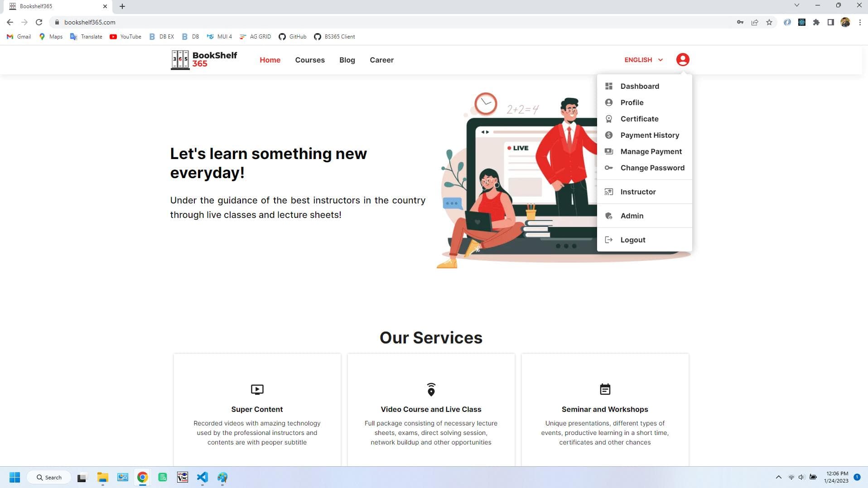Image resolution: width=868 pixels, height=488 pixels.
Task: Open File Explorer from the taskbar
Action: click(102, 477)
